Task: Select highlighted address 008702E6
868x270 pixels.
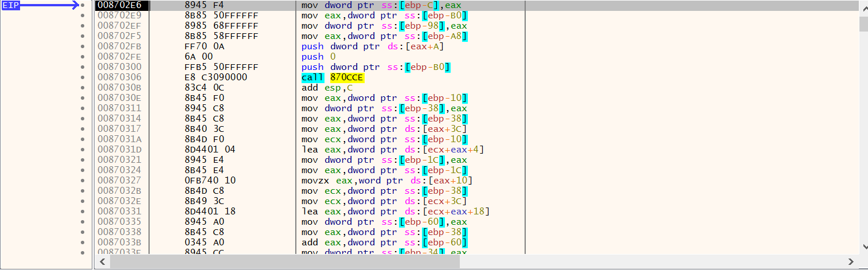Action: [x=119, y=5]
